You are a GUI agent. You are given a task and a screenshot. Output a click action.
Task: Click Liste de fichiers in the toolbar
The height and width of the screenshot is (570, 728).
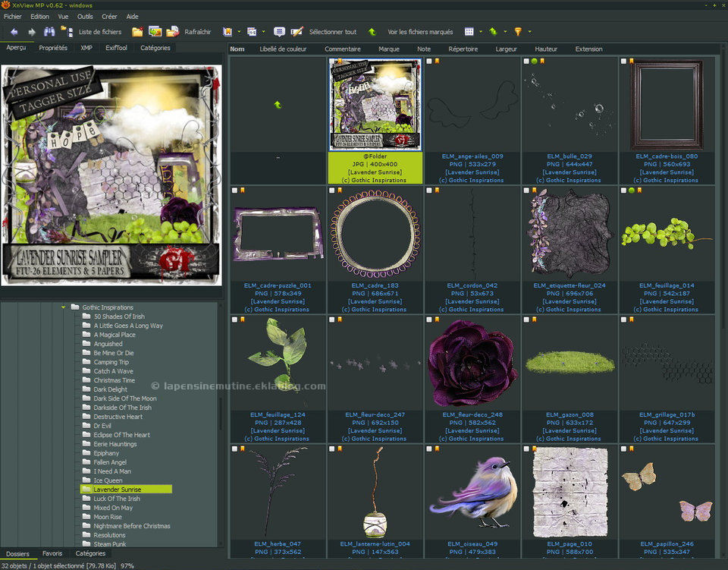tap(100, 32)
